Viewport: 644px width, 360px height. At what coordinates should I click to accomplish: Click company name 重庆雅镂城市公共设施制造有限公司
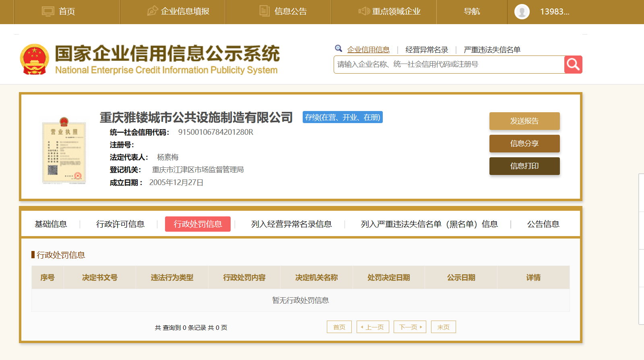196,117
